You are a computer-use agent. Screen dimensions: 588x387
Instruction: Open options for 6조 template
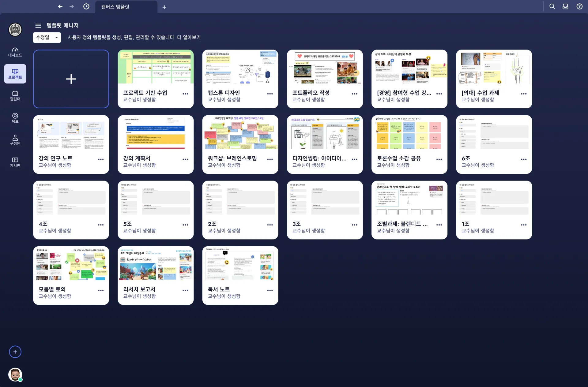[x=524, y=159]
